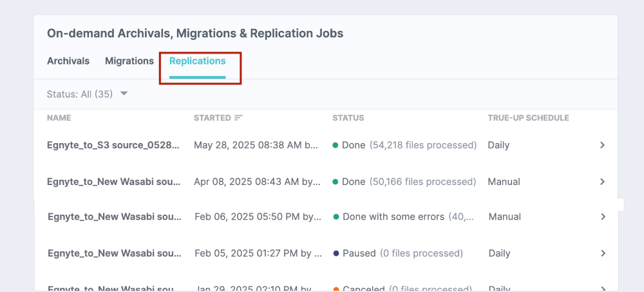Viewport: 644px width, 292px height.
Task: Expand the May 28, 2025 job chevron
Action: pos(602,145)
